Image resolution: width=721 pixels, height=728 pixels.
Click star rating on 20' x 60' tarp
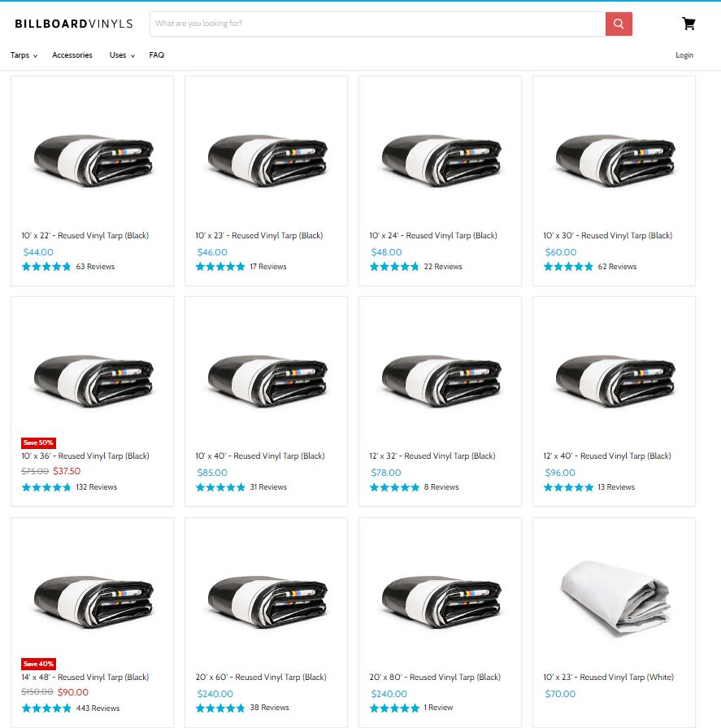tap(220, 708)
